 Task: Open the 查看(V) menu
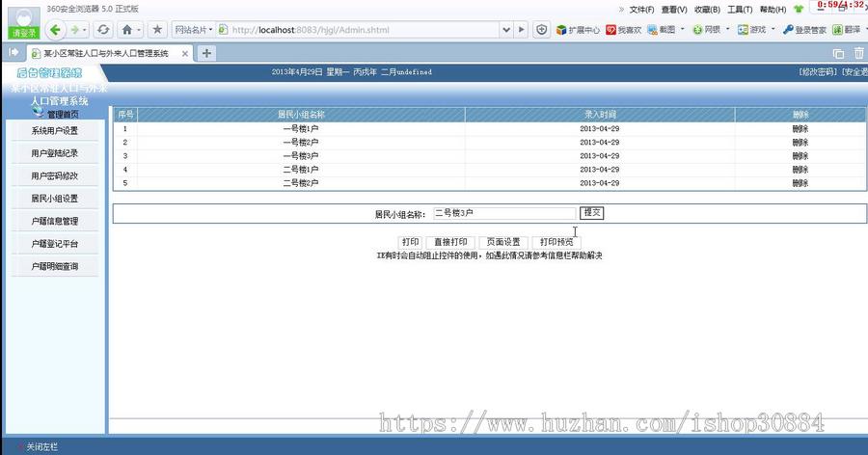(x=674, y=10)
